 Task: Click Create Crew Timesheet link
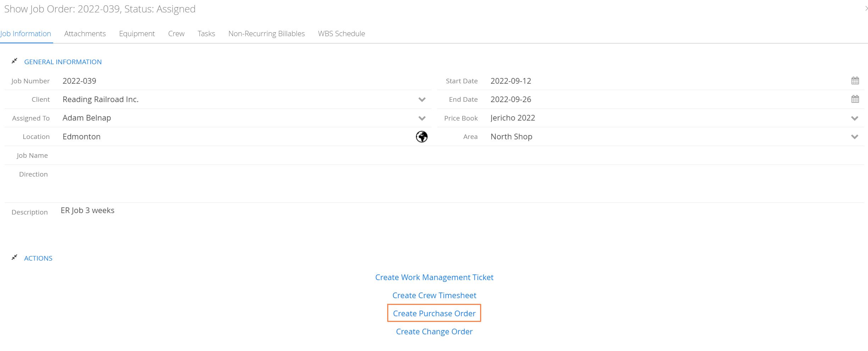[x=434, y=295]
